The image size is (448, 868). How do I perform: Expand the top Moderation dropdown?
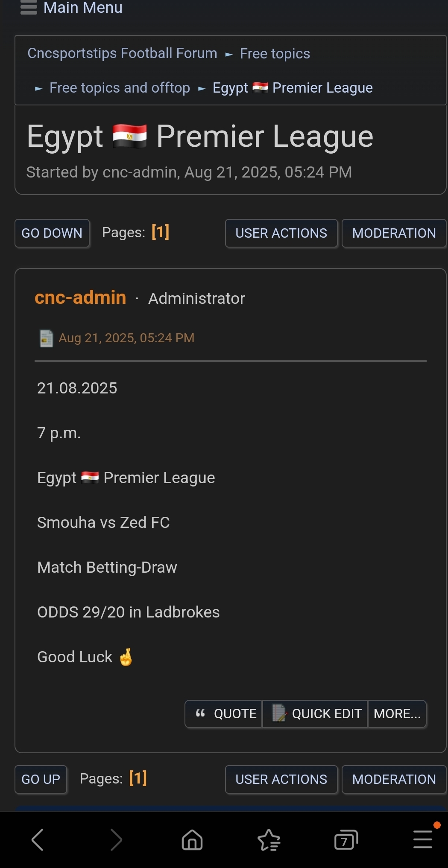pos(394,233)
